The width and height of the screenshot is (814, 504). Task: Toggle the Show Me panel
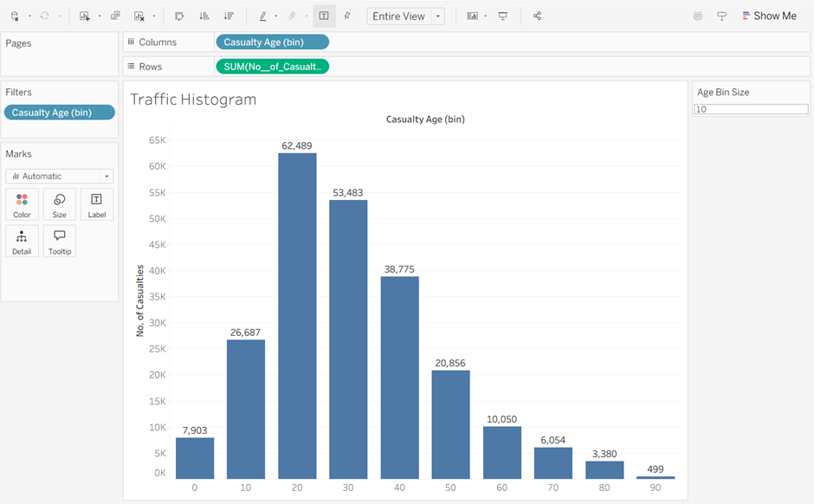click(x=769, y=16)
